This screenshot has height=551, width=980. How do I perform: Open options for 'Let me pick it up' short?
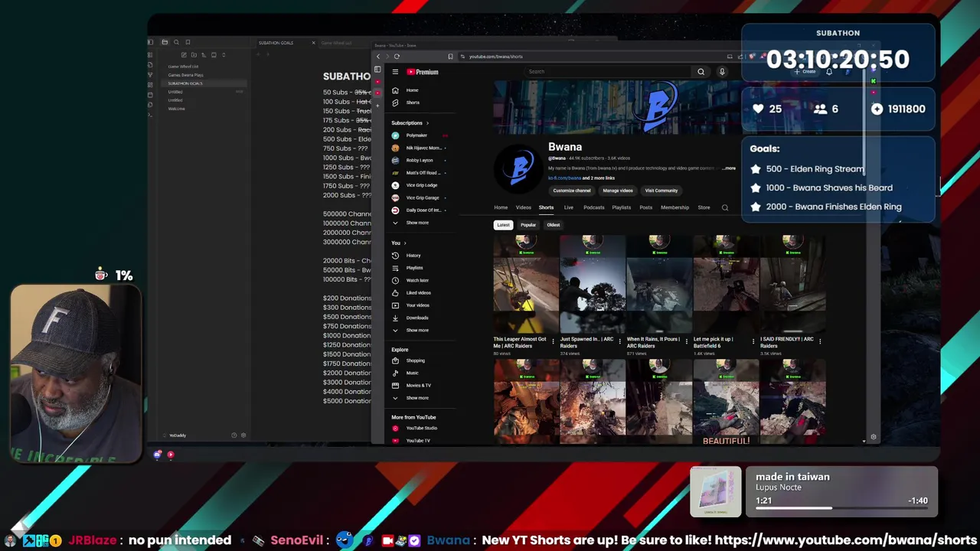coord(753,341)
